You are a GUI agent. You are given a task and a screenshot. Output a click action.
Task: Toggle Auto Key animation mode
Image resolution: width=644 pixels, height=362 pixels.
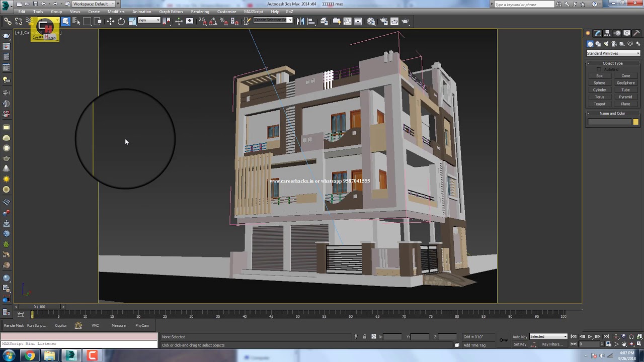(x=520, y=336)
